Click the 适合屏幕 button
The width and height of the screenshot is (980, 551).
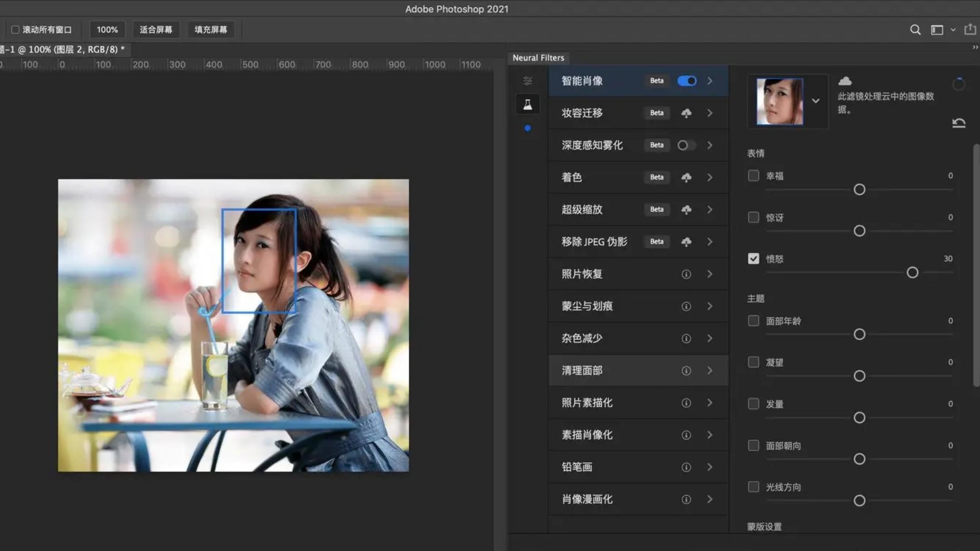tap(156, 29)
